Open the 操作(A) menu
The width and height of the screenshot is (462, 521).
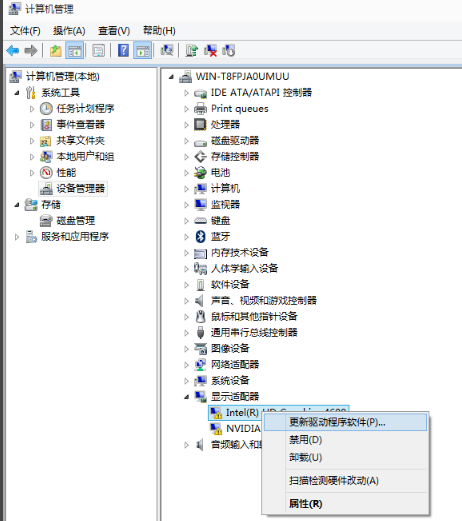69,31
